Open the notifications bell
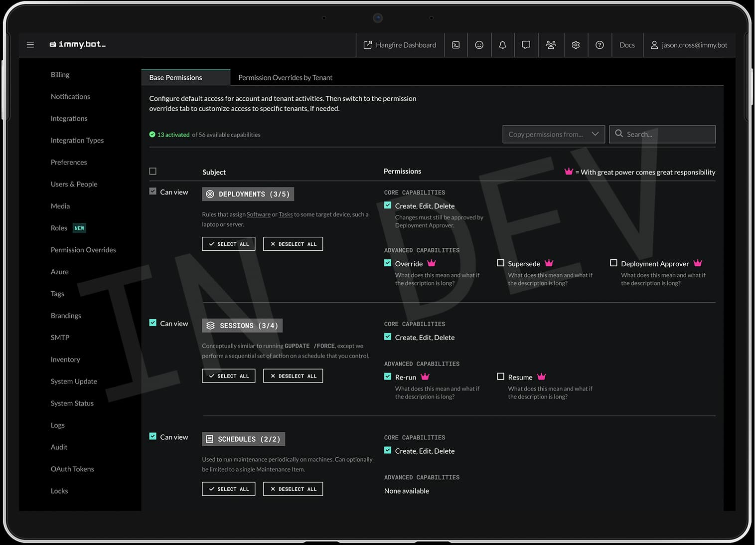Image resolution: width=756 pixels, height=545 pixels. [502, 45]
